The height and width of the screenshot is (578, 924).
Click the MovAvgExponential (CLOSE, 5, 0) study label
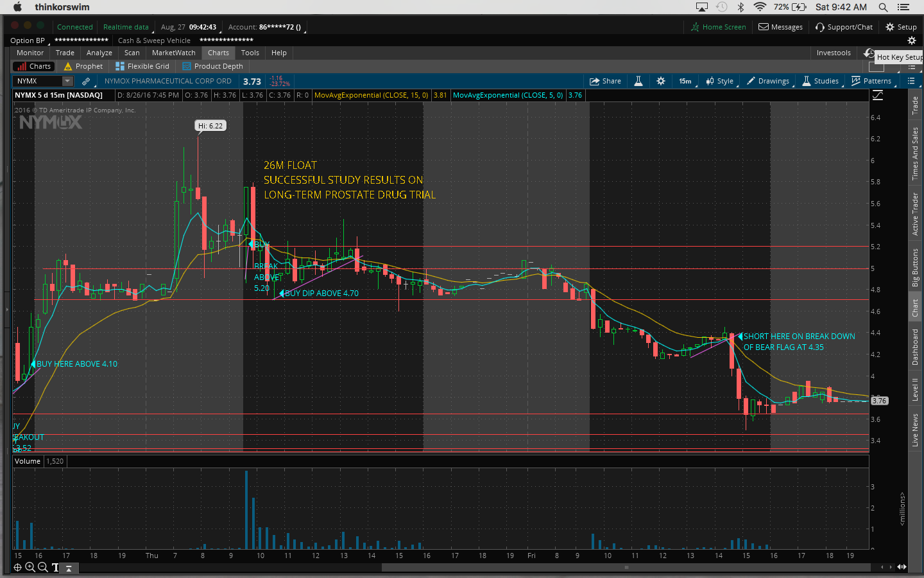(x=508, y=95)
